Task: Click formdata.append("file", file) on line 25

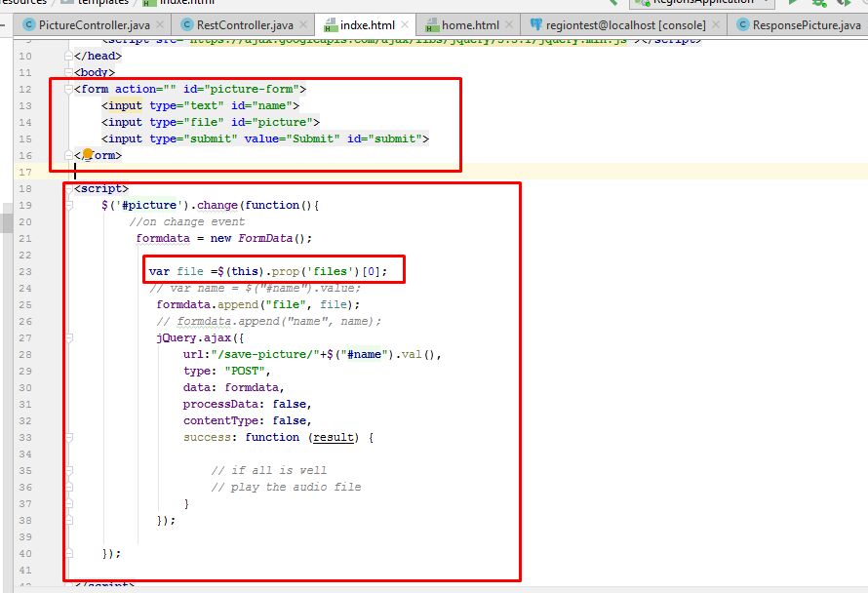Action: [x=258, y=305]
